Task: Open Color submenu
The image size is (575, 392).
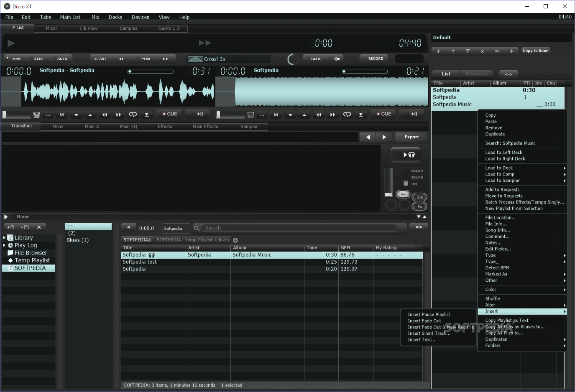Action: click(x=522, y=290)
